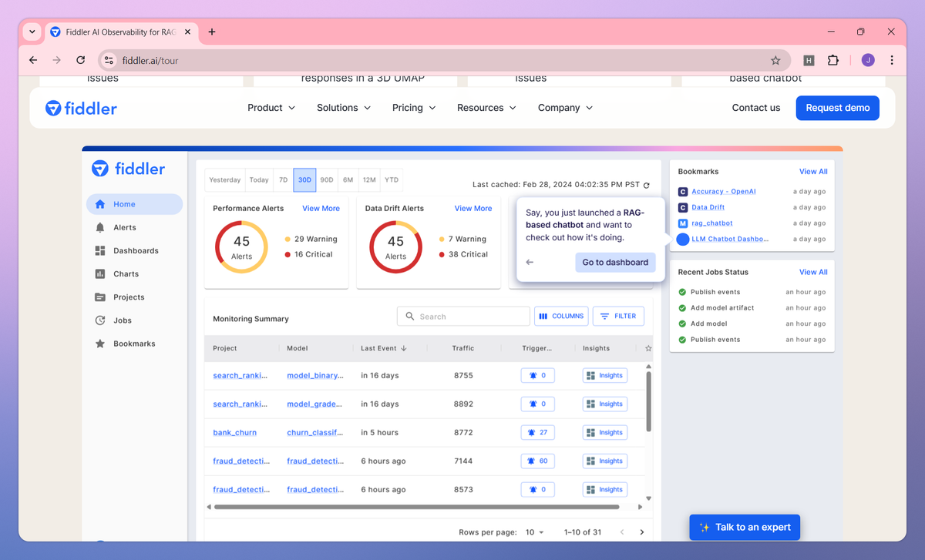This screenshot has width=925, height=560.
Task: Select the 12M time range
Action: click(x=369, y=179)
